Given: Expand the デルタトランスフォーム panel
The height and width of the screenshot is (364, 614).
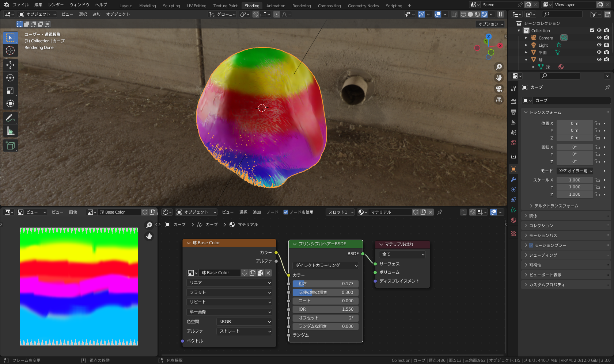Looking at the screenshot, I should coord(556,206).
